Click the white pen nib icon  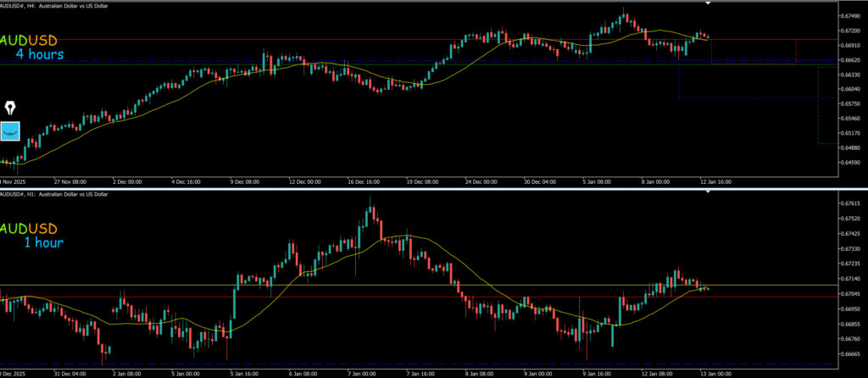point(11,108)
